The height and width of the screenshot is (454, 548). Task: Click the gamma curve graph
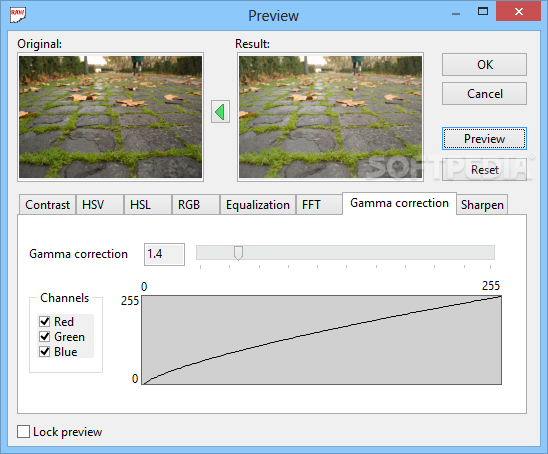pos(322,340)
